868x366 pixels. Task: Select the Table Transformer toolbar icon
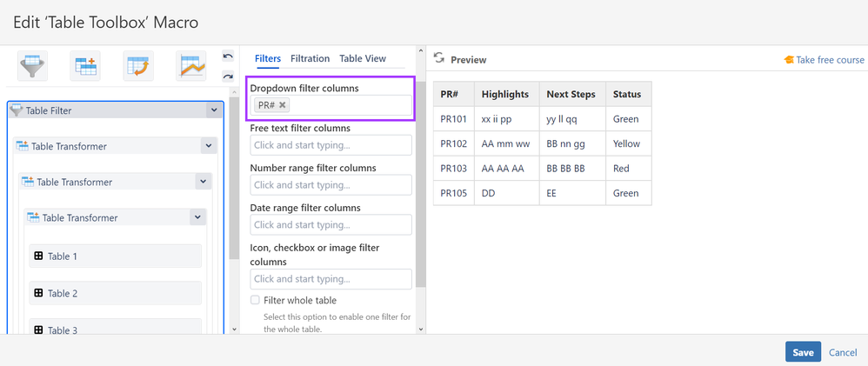[86, 66]
